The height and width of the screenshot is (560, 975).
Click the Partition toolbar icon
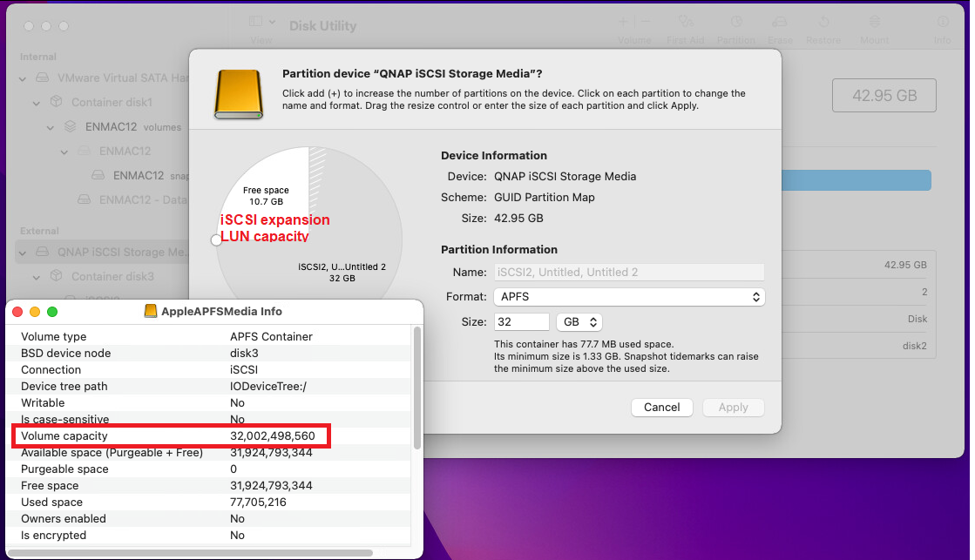pos(736,23)
